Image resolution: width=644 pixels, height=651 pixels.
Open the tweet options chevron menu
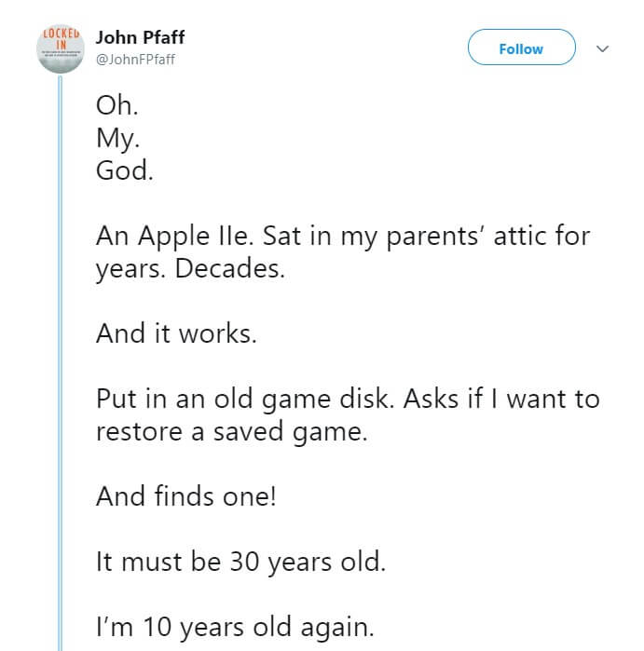pos(602,47)
